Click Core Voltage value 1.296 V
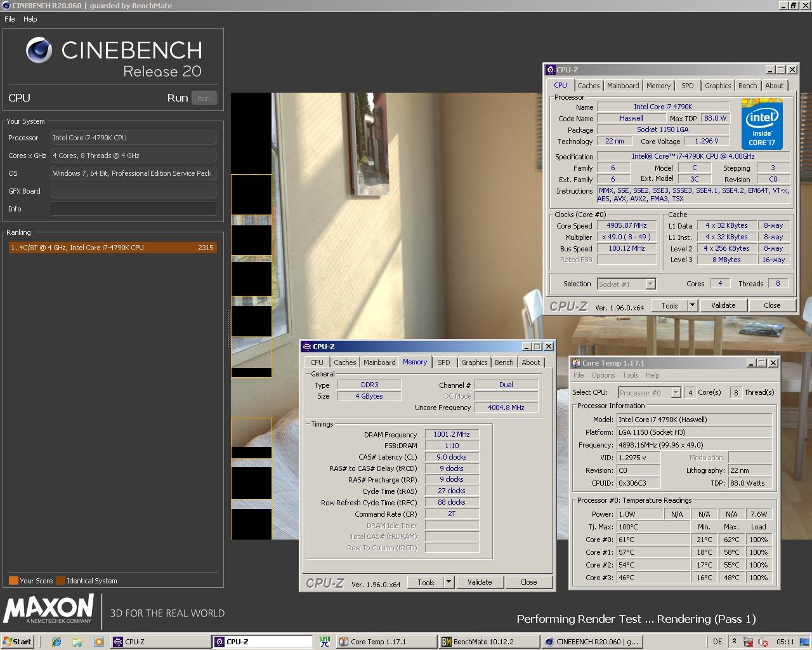Viewport: 812px width, 650px height. click(x=707, y=142)
